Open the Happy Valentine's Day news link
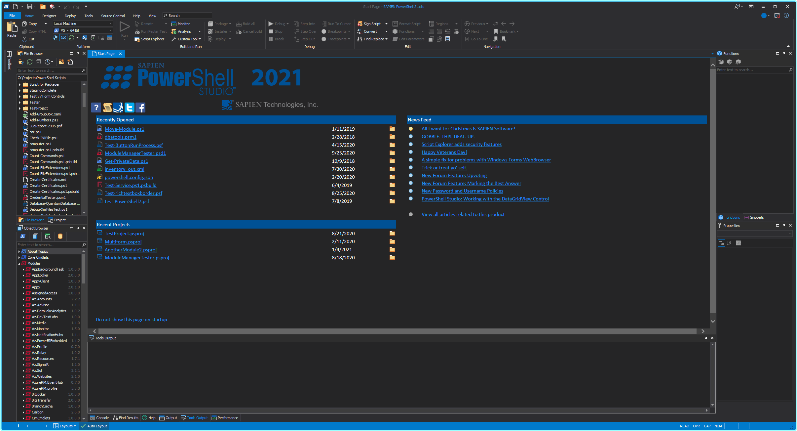This screenshot has height=431, width=797. tap(444, 152)
